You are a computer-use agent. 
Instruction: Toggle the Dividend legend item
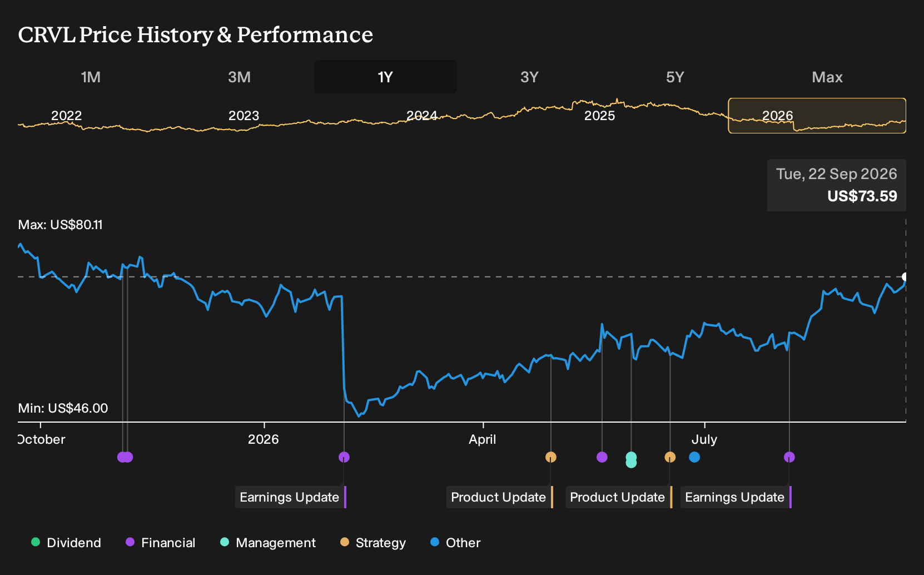click(x=66, y=543)
